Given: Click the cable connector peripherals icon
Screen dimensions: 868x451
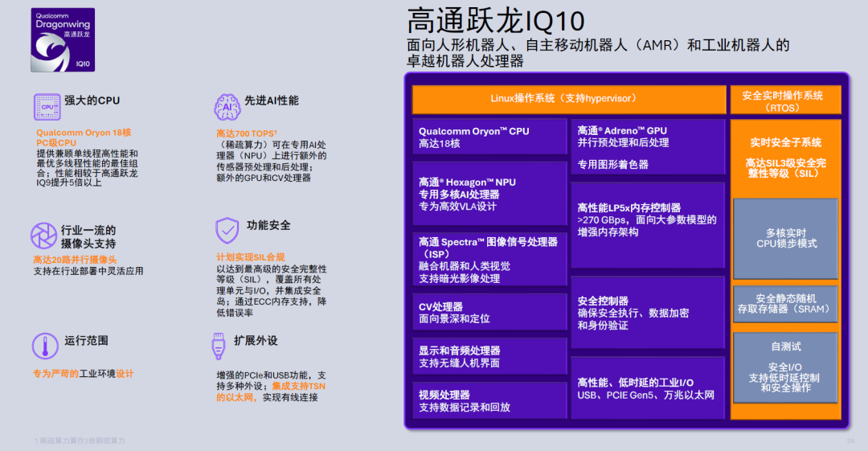Looking at the screenshot, I should coord(219,346).
